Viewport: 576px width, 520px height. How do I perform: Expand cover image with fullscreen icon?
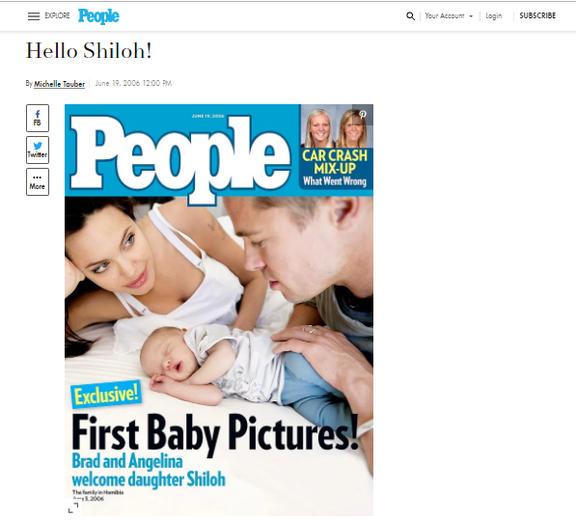click(x=73, y=508)
